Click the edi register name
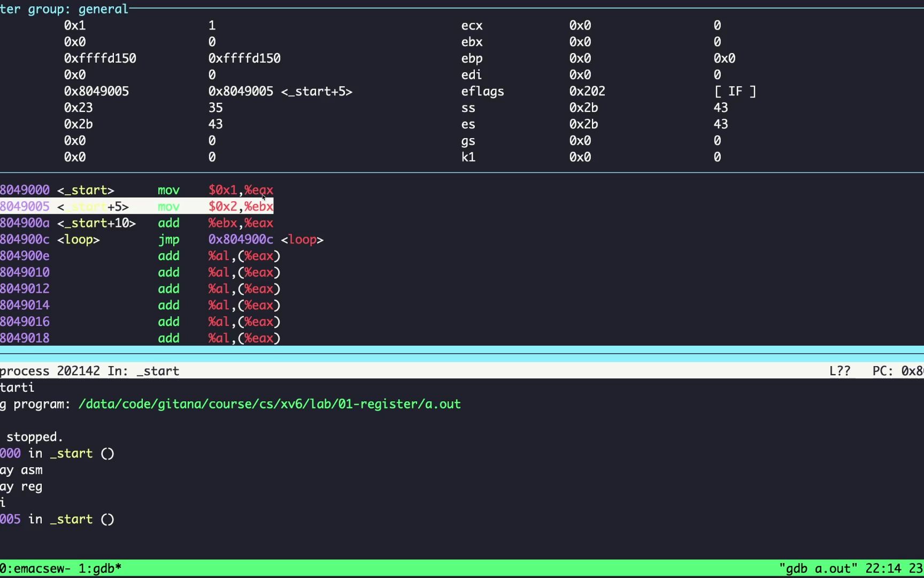This screenshot has width=924, height=578. pos(471,75)
